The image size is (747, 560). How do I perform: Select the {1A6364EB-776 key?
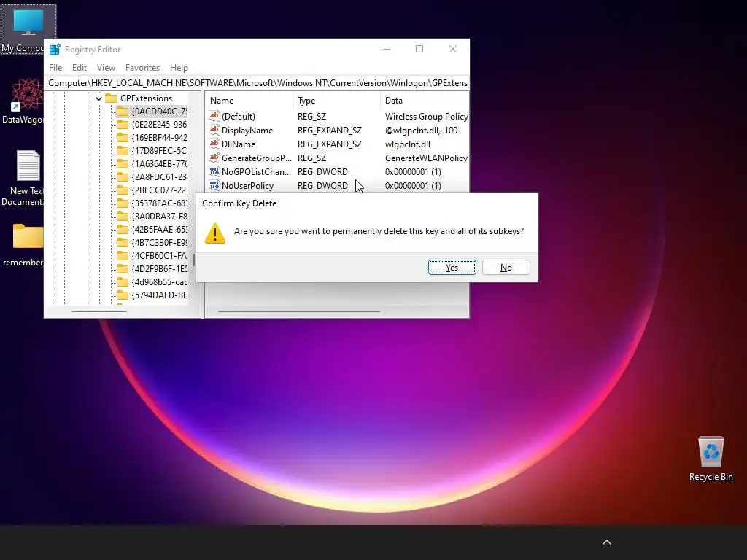click(159, 164)
